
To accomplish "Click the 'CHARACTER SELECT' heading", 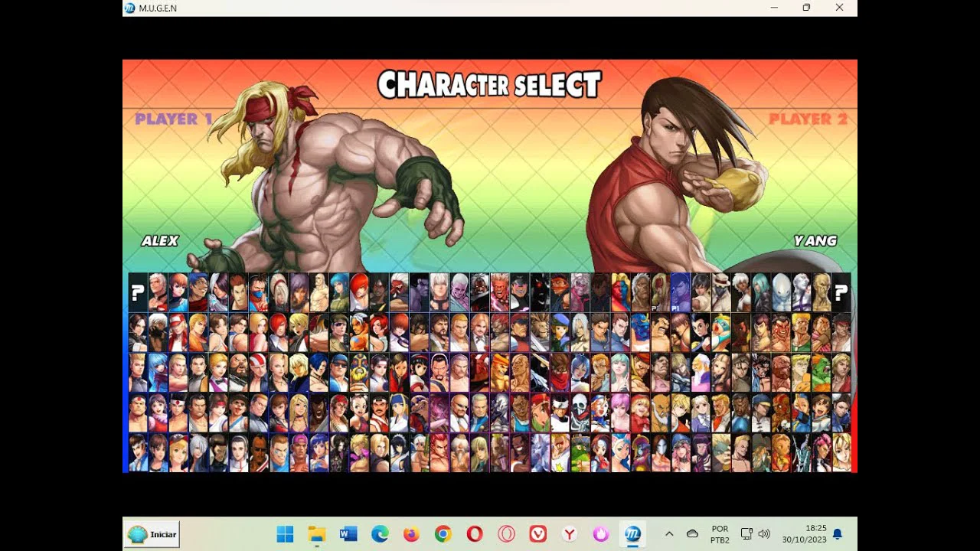I will [x=489, y=85].
